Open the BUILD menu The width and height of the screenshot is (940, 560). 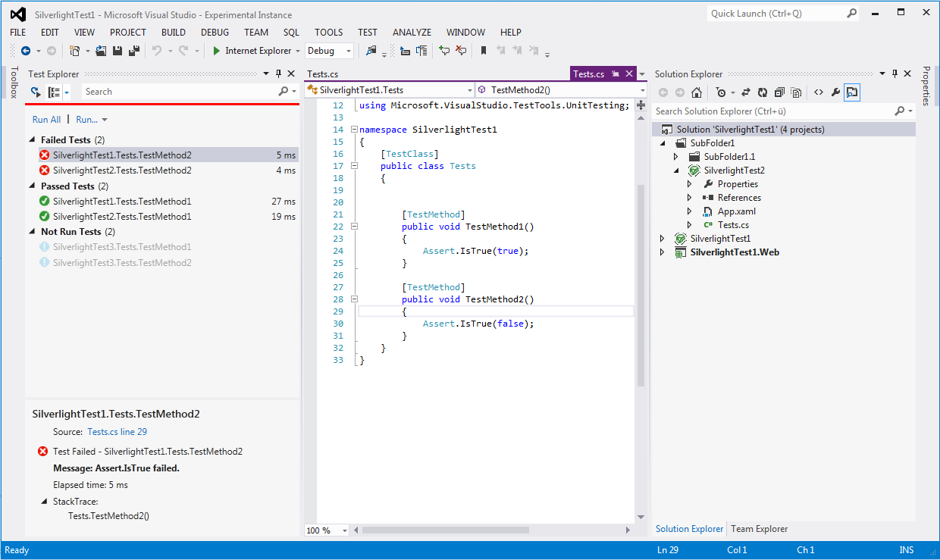(174, 33)
